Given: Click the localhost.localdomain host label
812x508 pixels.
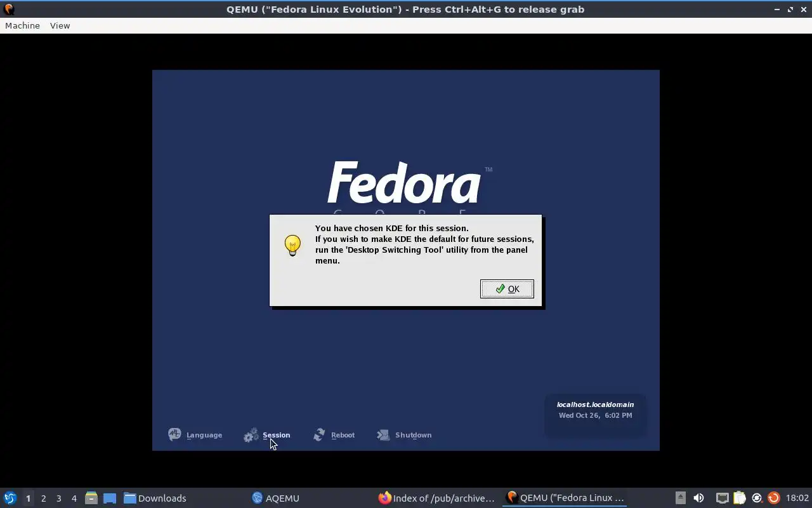Looking at the screenshot, I should 595,404.
